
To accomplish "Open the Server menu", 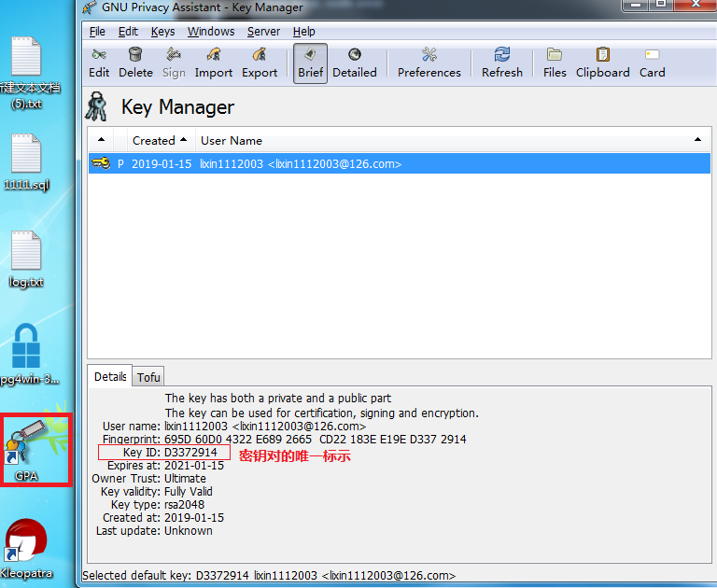I will click(x=263, y=32).
